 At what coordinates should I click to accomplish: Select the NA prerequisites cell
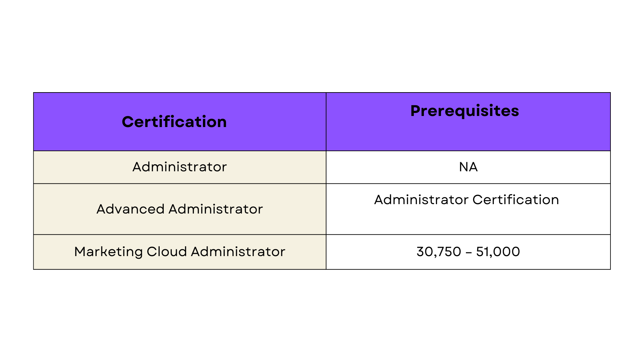coord(468,167)
